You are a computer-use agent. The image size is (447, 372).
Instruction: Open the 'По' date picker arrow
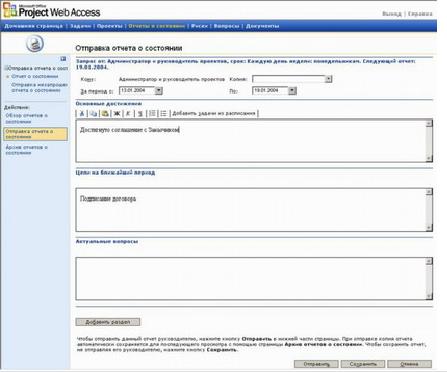click(x=292, y=91)
